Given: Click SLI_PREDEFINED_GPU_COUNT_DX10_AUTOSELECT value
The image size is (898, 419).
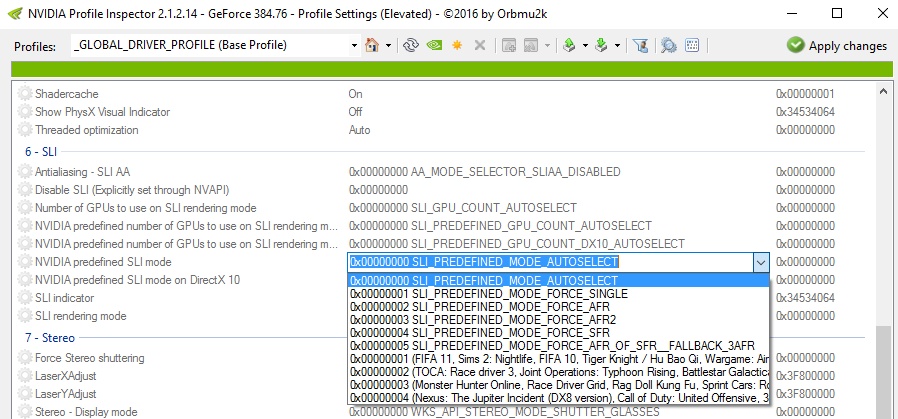Looking at the screenshot, I should pos(517,244).
